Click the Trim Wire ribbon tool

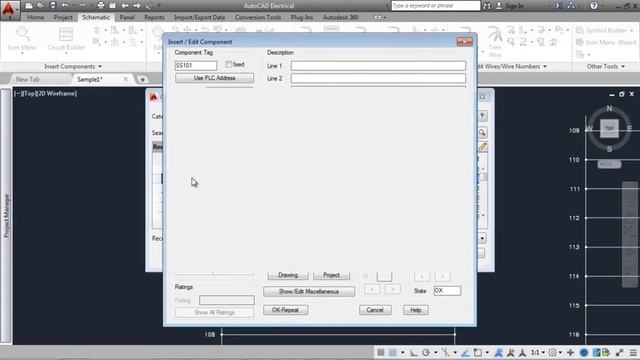[x=495, y=42]
